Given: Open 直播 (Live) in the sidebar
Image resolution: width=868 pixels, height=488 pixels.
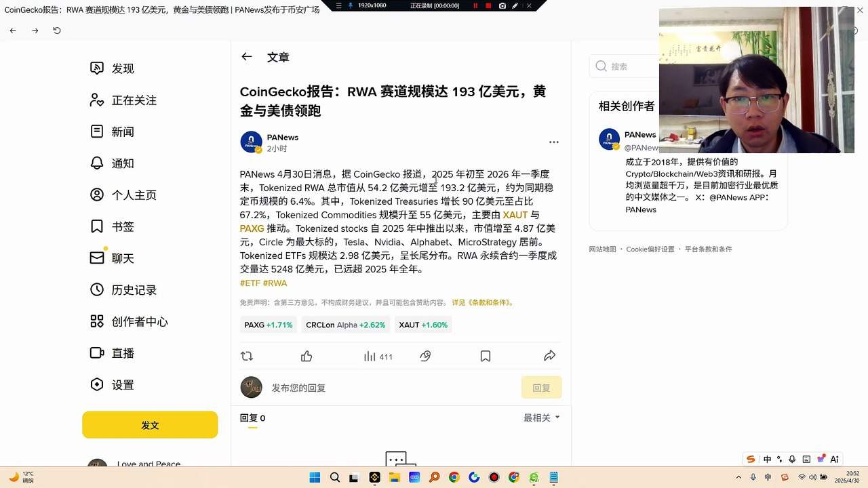Looking at the screenshot, I should (113, 353).
